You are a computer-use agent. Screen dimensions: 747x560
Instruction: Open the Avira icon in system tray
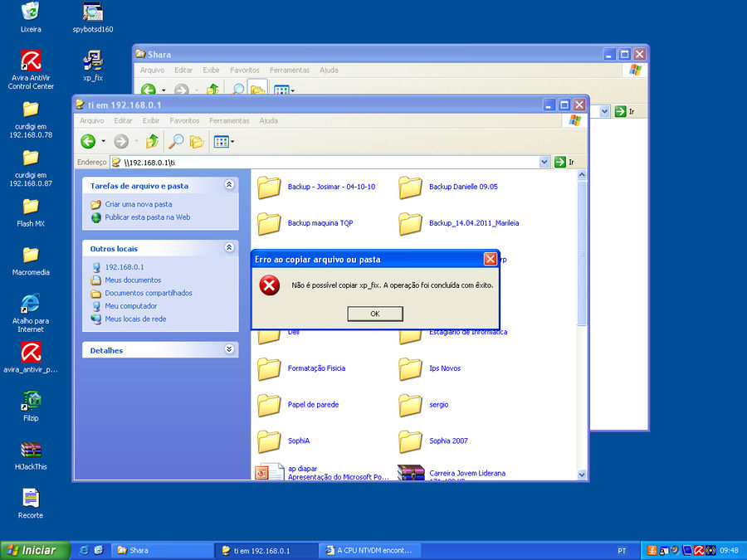pyautogui.click(x=700, y=549)
